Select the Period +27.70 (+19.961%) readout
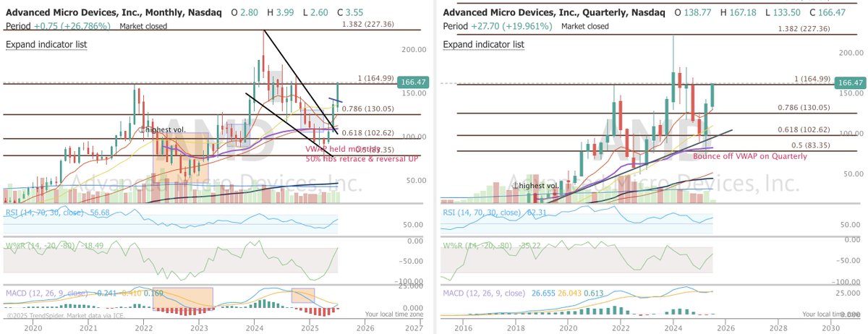Image resolution: width=868 pixels, height=334 pixels. point(499,26)
